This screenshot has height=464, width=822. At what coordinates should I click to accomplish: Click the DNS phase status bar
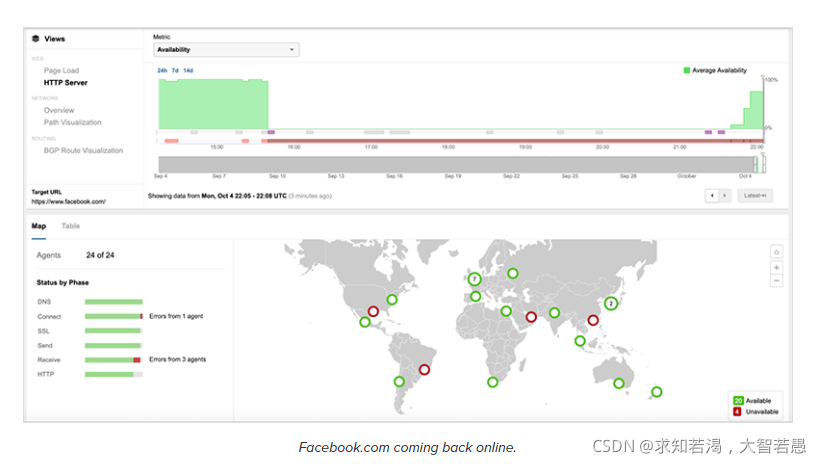tap(114, 302)
